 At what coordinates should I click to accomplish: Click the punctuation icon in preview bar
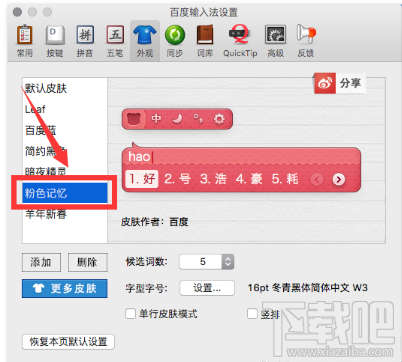(x=198, y=119)
